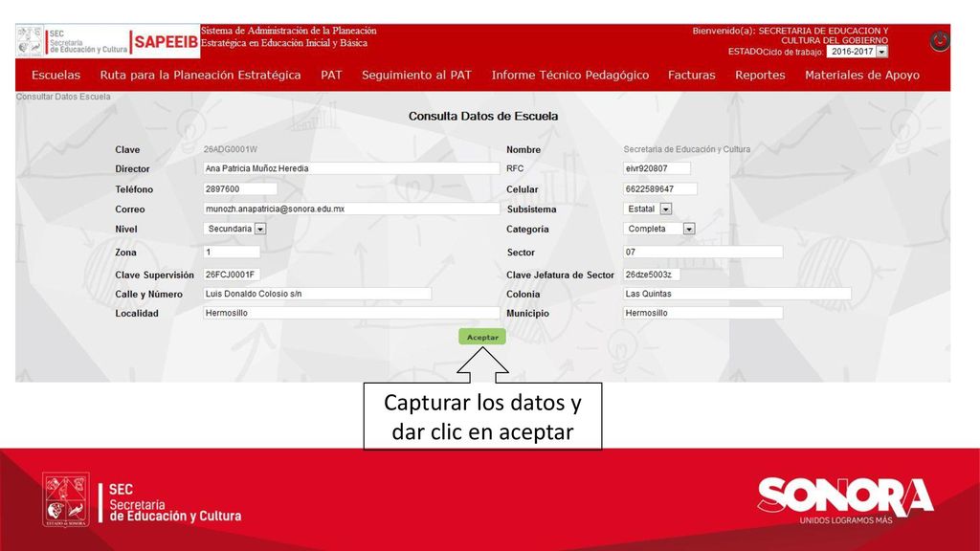
Task: Click the Correo email field
Action: pyautogui.click(x=351, y=209)
